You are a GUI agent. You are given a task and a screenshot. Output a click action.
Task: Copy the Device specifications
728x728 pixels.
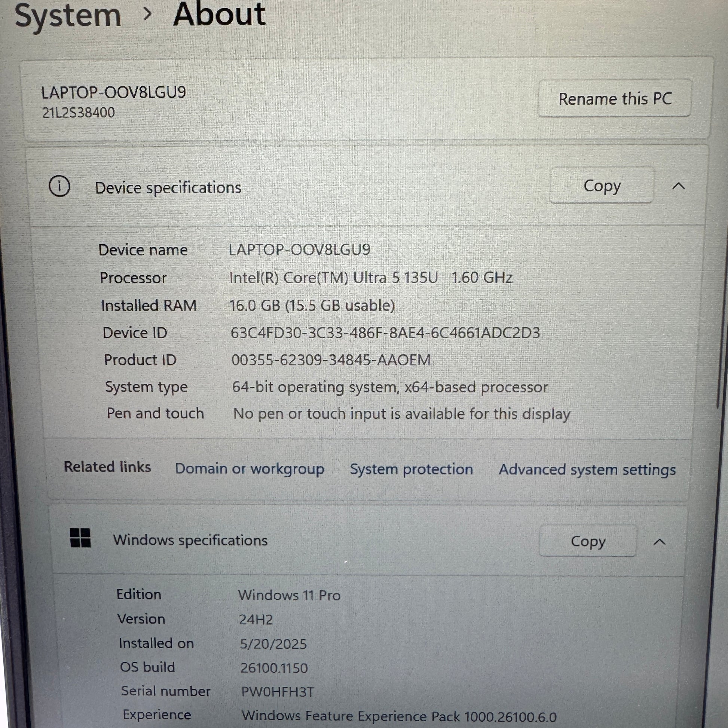602,186
